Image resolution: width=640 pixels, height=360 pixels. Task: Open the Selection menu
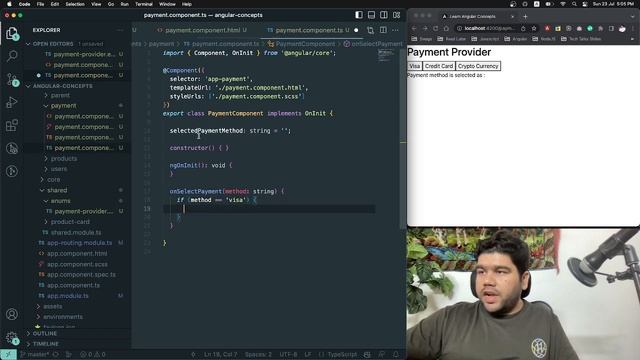point(75,4)
